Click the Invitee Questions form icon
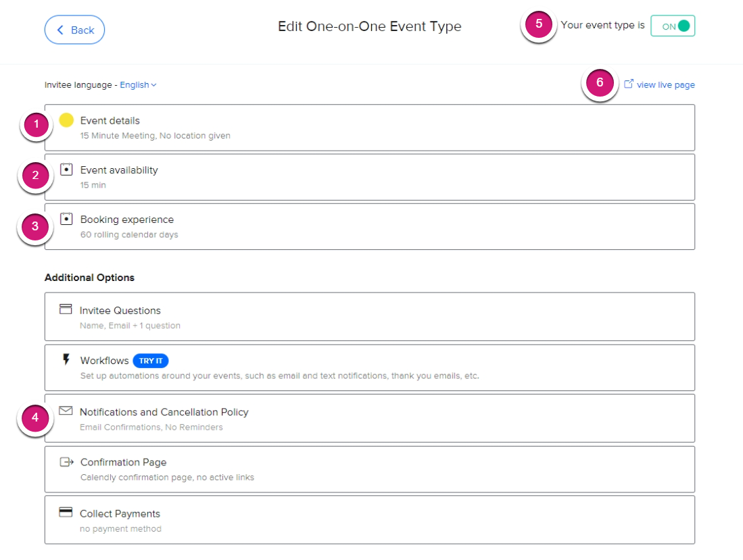The width and height of the screenshot is (743, 560). [66, 309]
